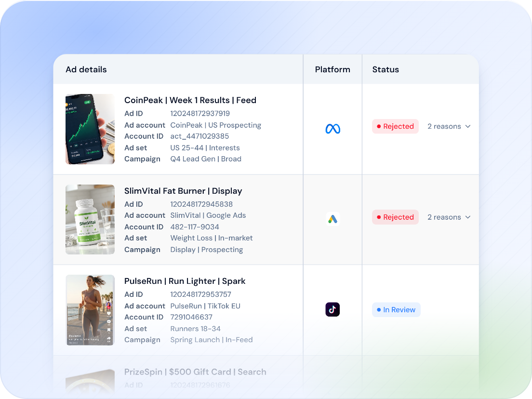Open the CoinPeak phone chart thumbnail
The height and width of the screenshot is (399, 532).
coord(90,129)
